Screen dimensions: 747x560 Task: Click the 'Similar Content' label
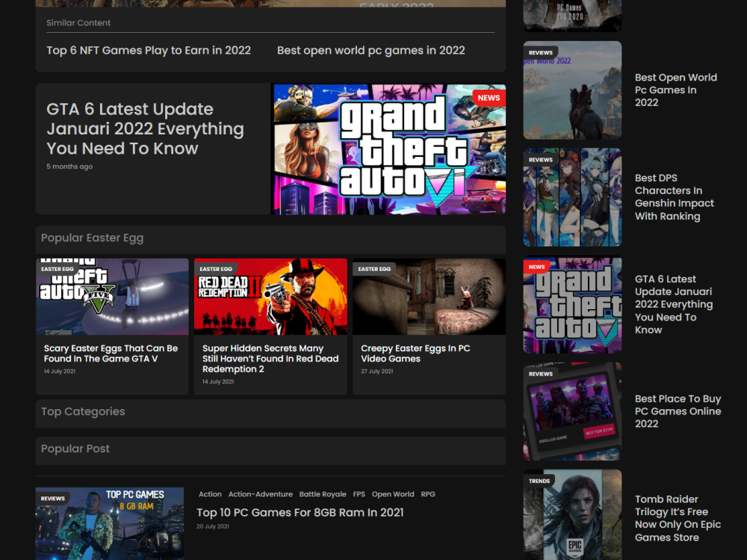coord(78,23)
